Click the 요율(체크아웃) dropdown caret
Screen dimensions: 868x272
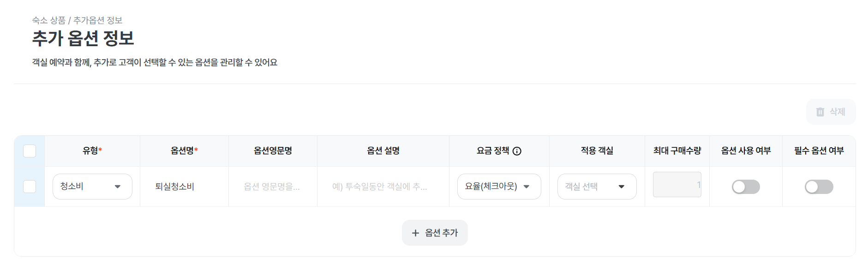pyautogui.click(x=527, y=187)
